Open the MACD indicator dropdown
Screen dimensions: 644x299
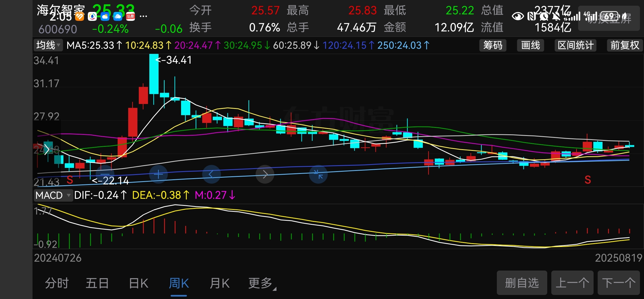pyautogui.click(x=53, y=195)
